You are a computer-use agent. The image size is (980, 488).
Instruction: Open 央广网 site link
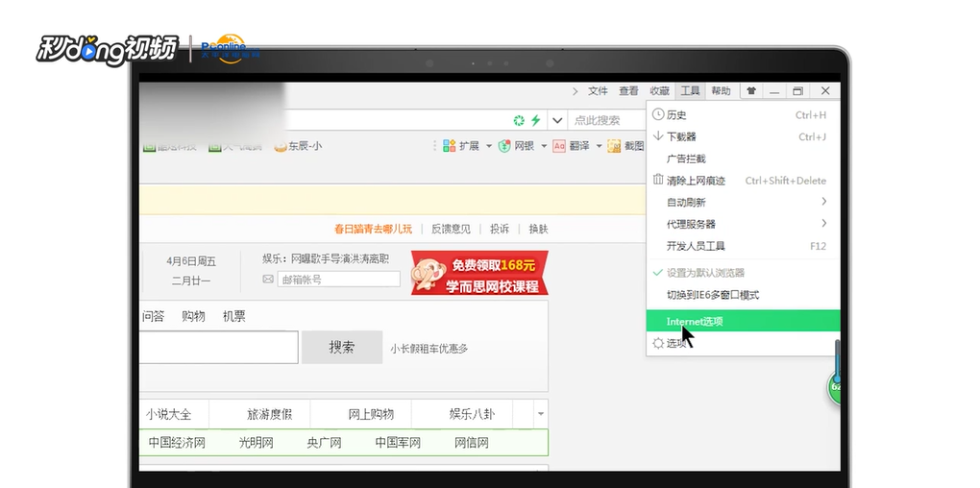pyautogui.click(x=324, y=443)
